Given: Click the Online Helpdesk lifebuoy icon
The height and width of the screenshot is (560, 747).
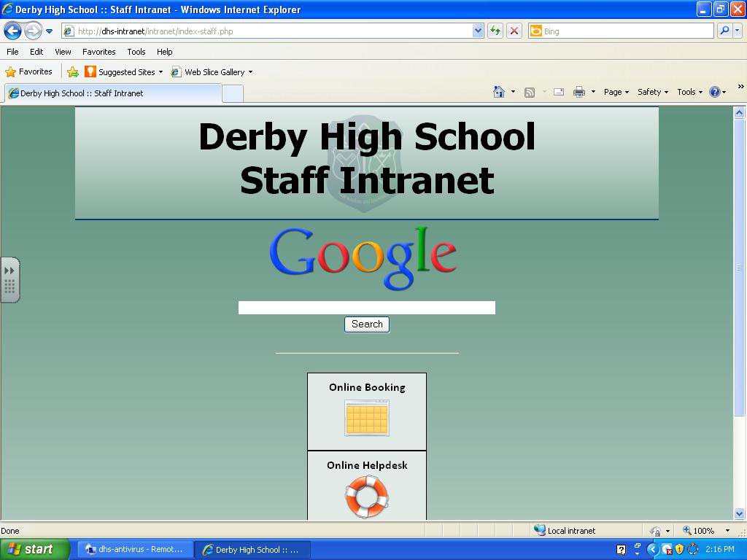Looking at the screenshot, I should click(366, 497).
